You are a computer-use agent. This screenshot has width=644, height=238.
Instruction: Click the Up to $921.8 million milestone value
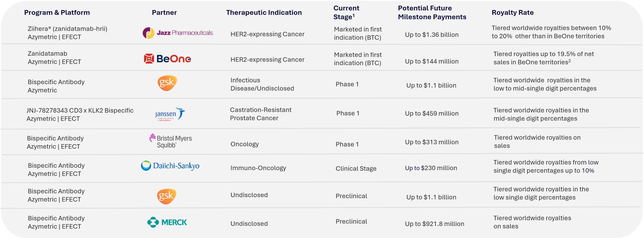(x=434, y=224)
